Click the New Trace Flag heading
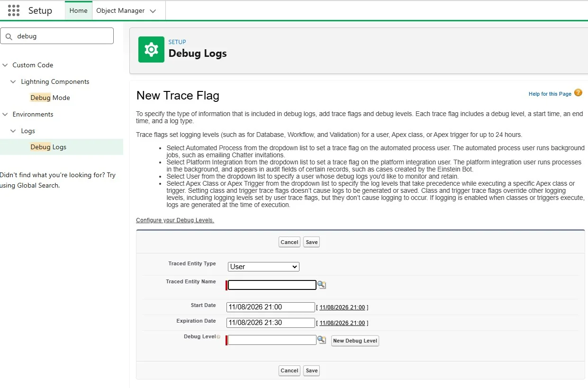The width and height of the screenshot is (588, 388). pyautogui.click(x=178, y=95)
